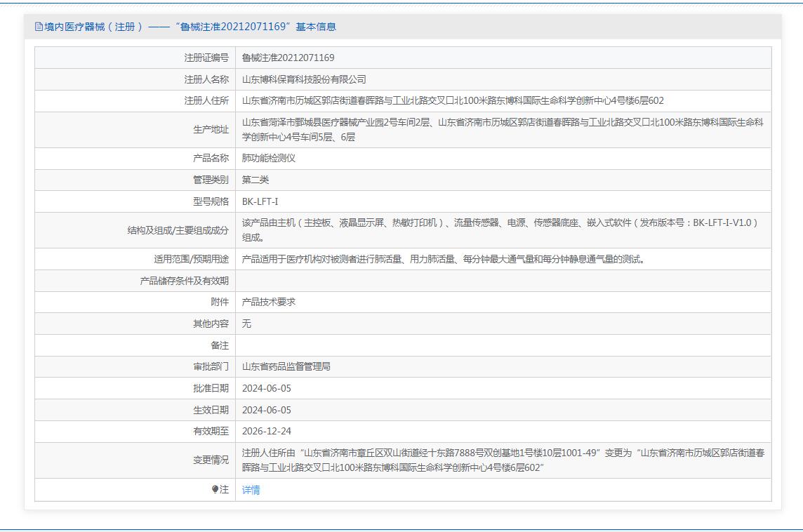Click the 其他内容 value 无

click(246, 324)
